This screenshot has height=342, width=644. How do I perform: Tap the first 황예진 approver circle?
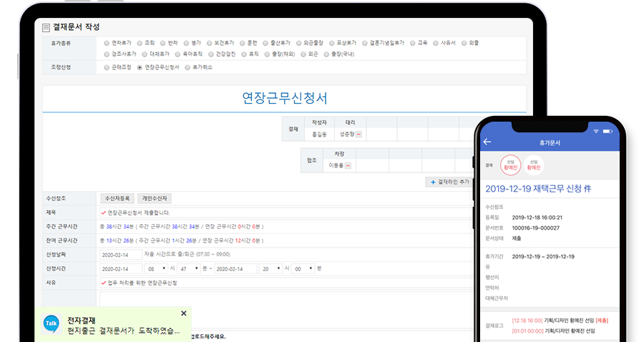click(511, 165)
